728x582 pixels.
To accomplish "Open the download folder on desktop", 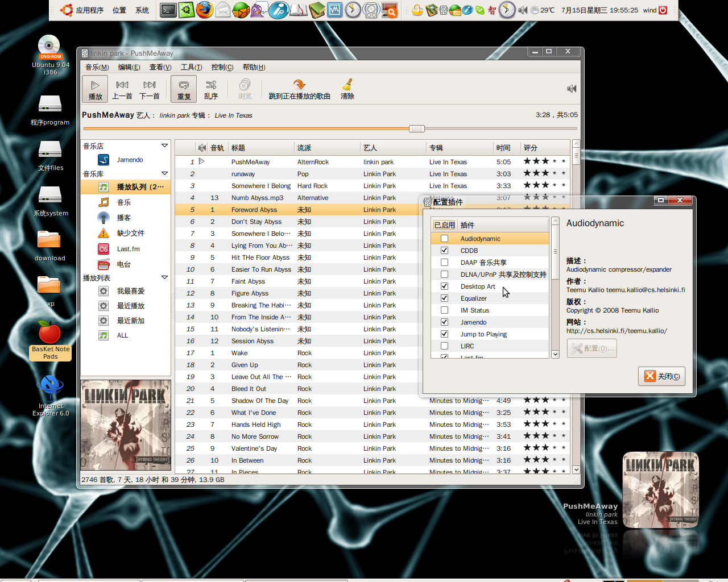I will click(x=49, y=246).
